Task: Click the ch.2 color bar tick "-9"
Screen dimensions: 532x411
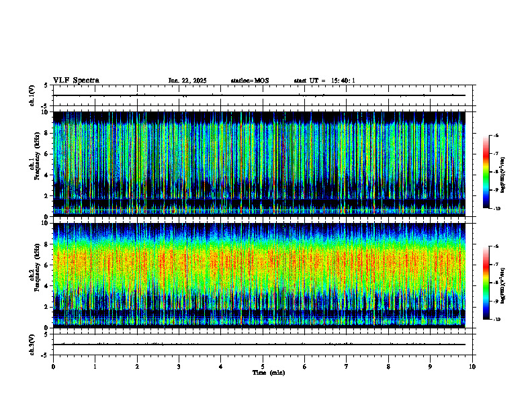Action: [496, 301]
